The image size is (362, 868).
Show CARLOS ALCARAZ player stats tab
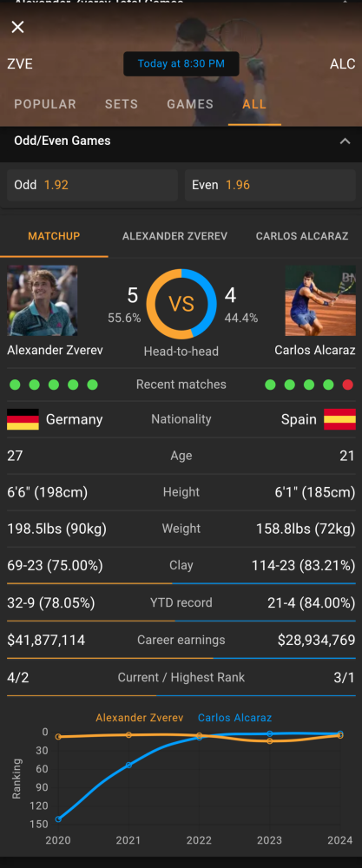click(x=302, y=236)
